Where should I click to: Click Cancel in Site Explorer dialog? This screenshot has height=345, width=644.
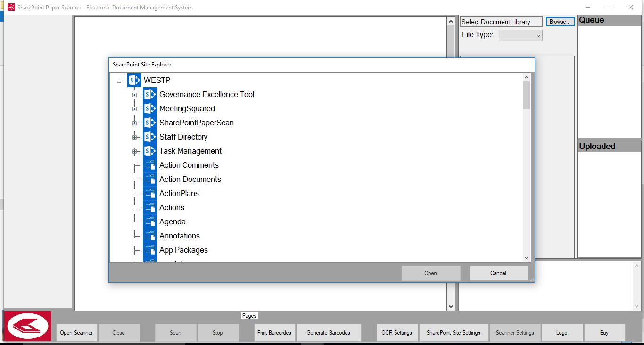pyautogui.click(x=498, y=273)
